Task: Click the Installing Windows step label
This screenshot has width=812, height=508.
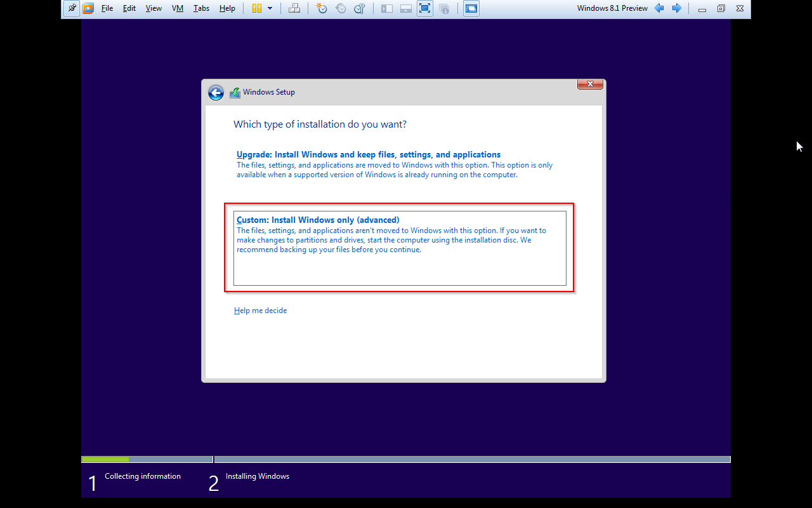Action: tap(258, 476)
